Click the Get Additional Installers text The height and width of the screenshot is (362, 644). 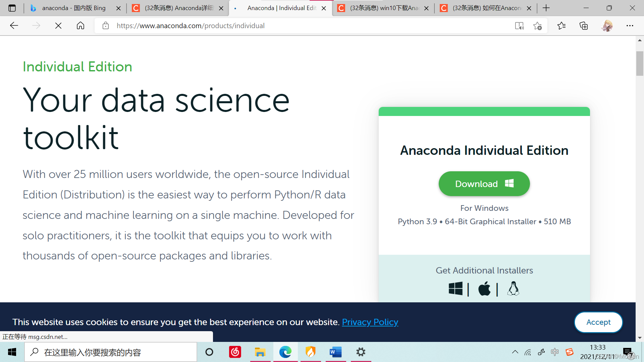[x=484, y=270]
